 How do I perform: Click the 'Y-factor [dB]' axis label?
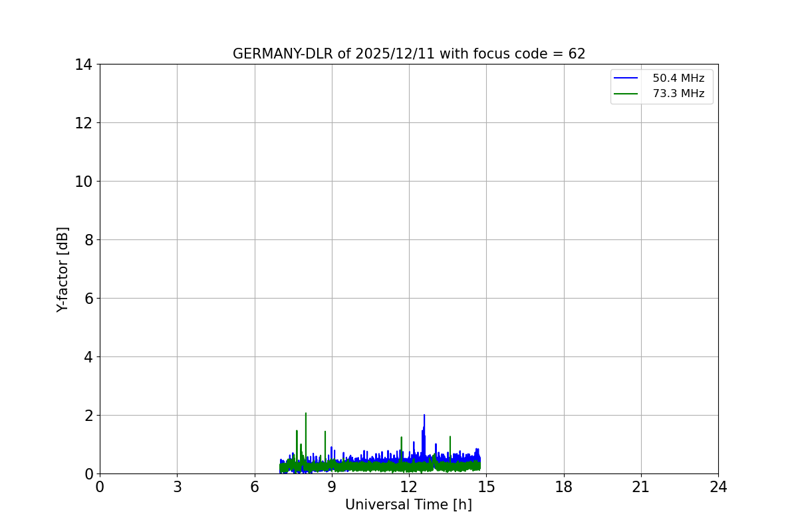(63, 269)
